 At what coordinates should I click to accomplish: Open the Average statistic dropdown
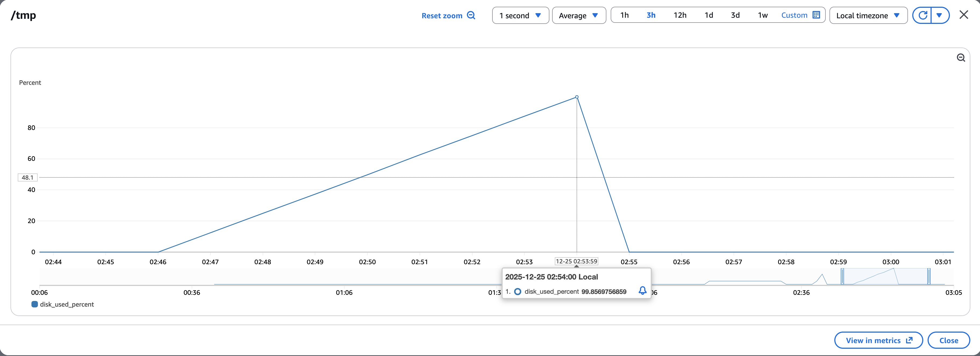(578, 16)
